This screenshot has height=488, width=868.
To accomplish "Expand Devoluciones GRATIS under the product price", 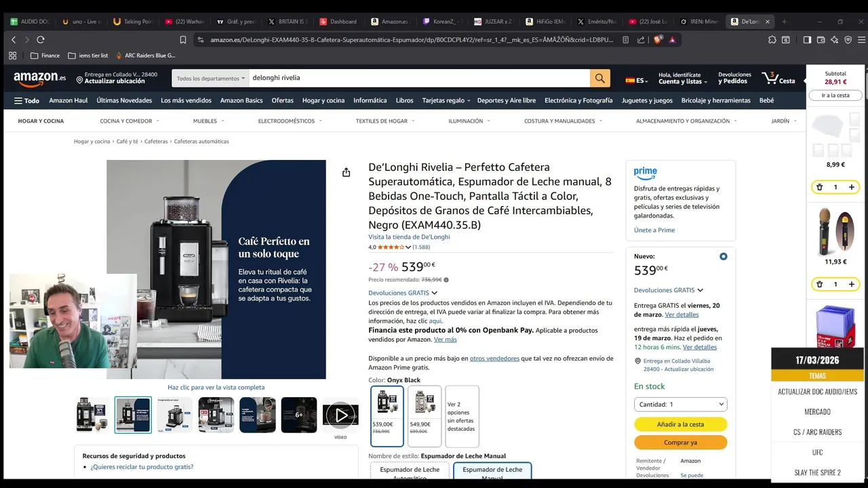I will click(x=403, y=293).
